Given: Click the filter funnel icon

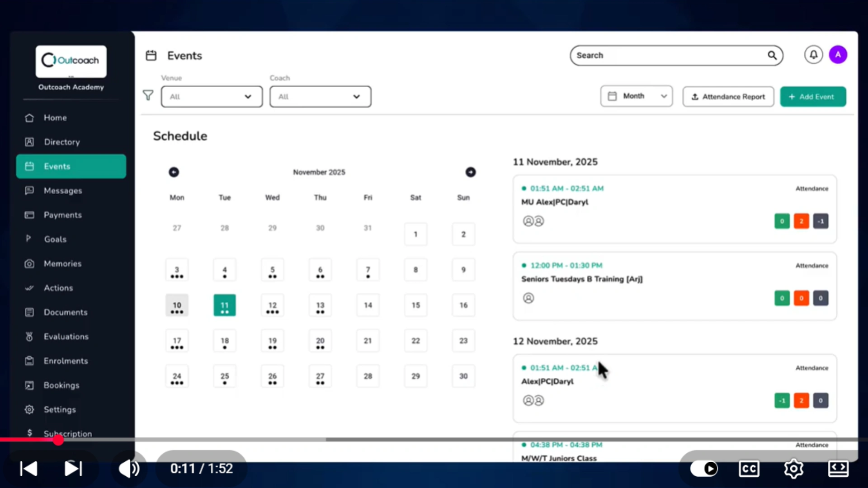Looking at the screenshot, I should [148, 95].
